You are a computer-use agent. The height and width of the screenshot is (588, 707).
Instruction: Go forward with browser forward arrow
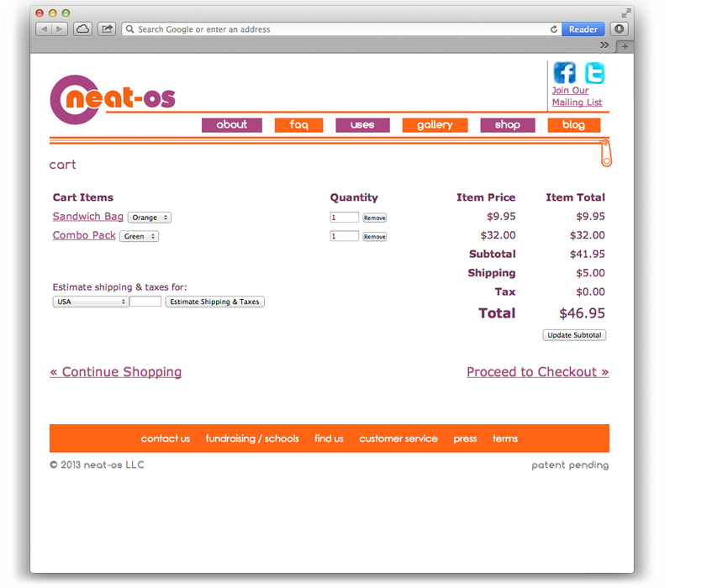click(x=60, y=29)
